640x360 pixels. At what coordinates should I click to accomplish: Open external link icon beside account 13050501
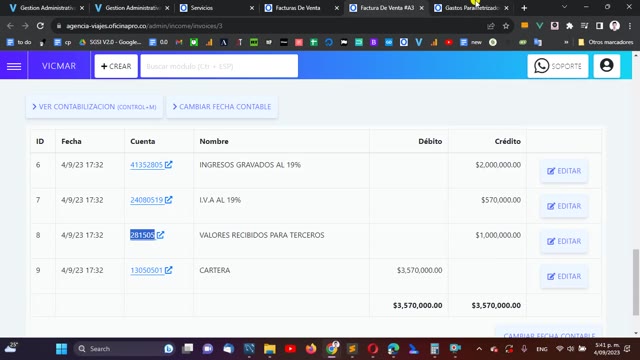[169, 270]
